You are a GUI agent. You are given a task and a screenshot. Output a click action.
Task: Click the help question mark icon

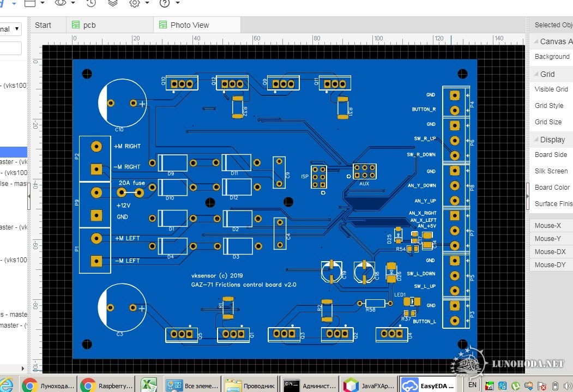[165, 3]
